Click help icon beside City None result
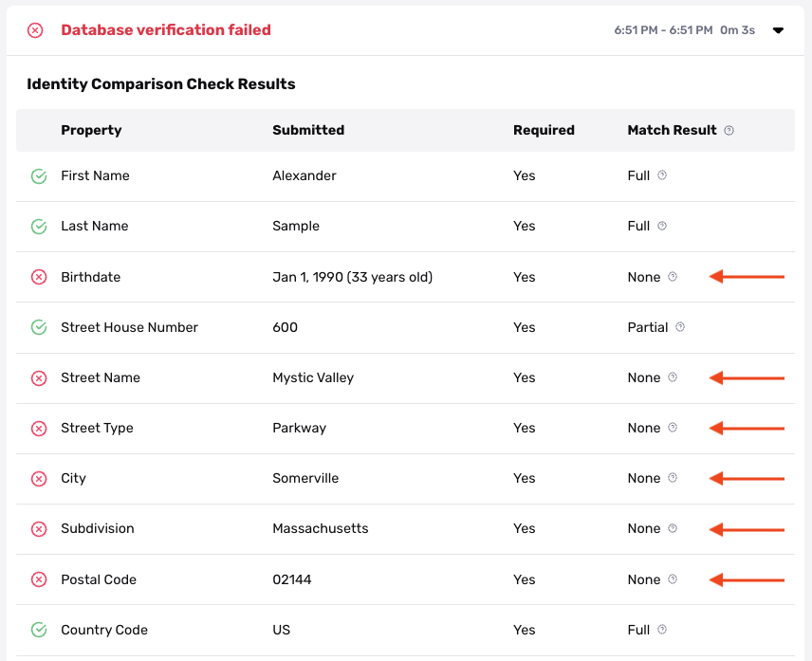Screen dimensions: 812x661 point(673,478)
